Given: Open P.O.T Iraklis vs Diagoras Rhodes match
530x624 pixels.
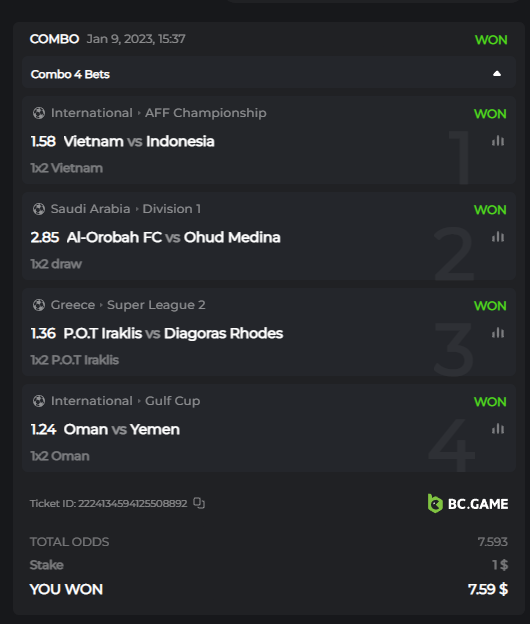Looking at the screenshot, I should [173, 333].
